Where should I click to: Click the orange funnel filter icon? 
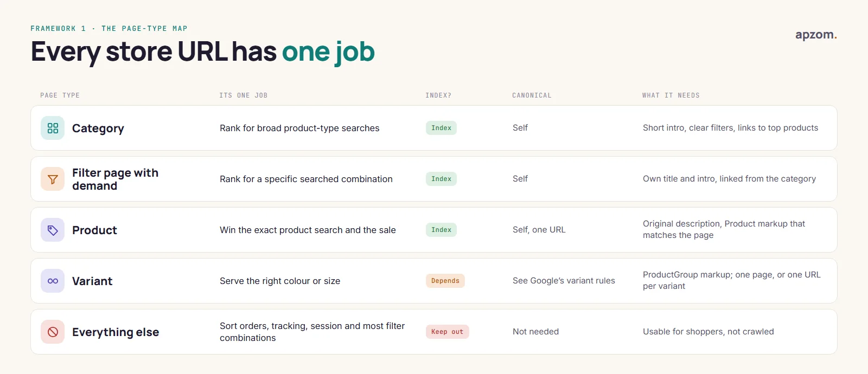coord(53,179)
